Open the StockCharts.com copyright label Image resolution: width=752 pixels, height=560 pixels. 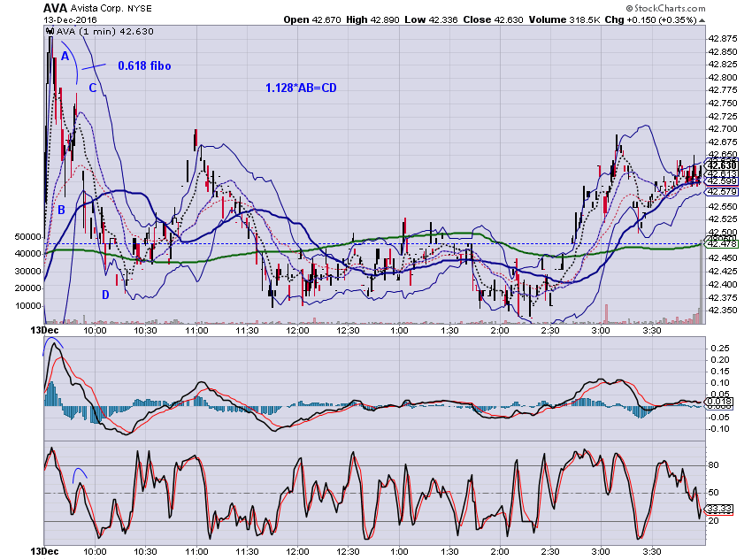[665, 8]
